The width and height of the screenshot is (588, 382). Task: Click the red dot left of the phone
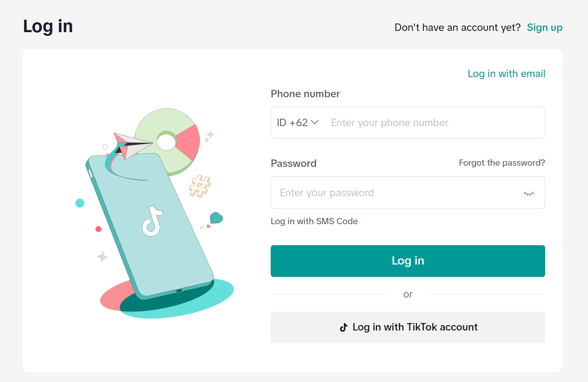[98, 229]
